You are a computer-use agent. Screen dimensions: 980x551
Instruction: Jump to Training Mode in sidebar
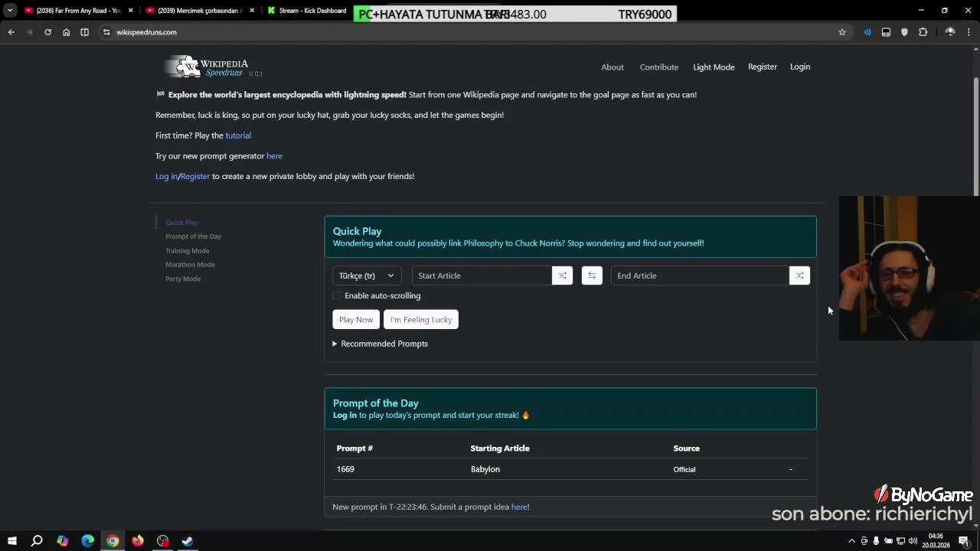[x=187, y=251]
